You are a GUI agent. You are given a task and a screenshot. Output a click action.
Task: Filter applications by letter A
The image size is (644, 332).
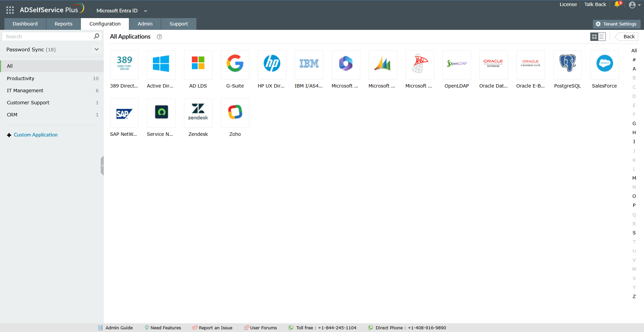tap(634, 69)
